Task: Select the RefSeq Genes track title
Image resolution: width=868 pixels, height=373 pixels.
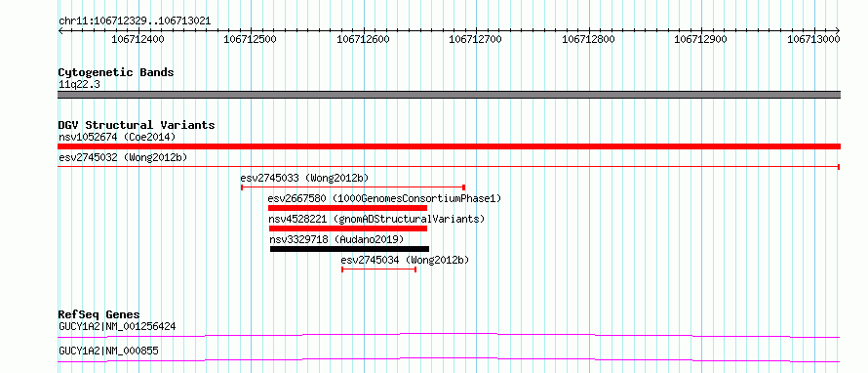Action: (x=99, y=314)
